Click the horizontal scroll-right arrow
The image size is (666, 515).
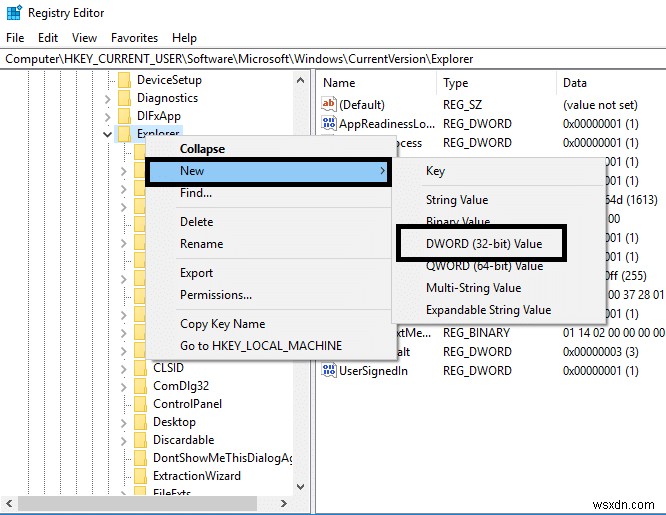[x=284, y=504]
